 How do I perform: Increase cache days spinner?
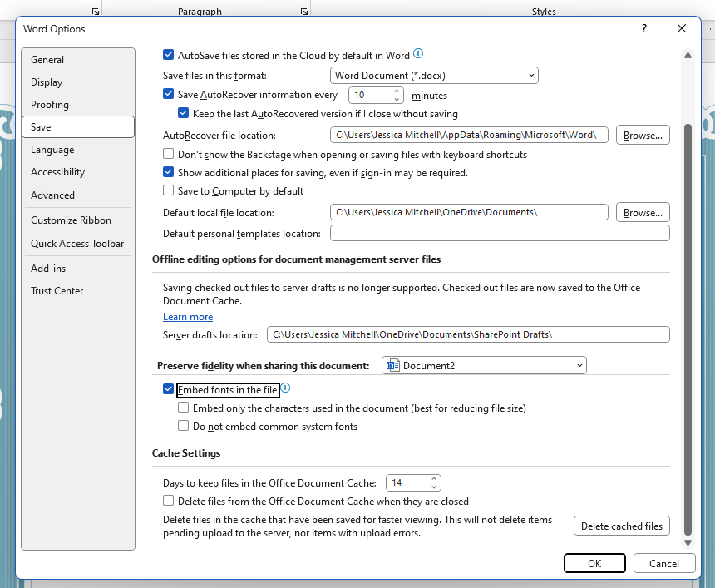point(434,478)
